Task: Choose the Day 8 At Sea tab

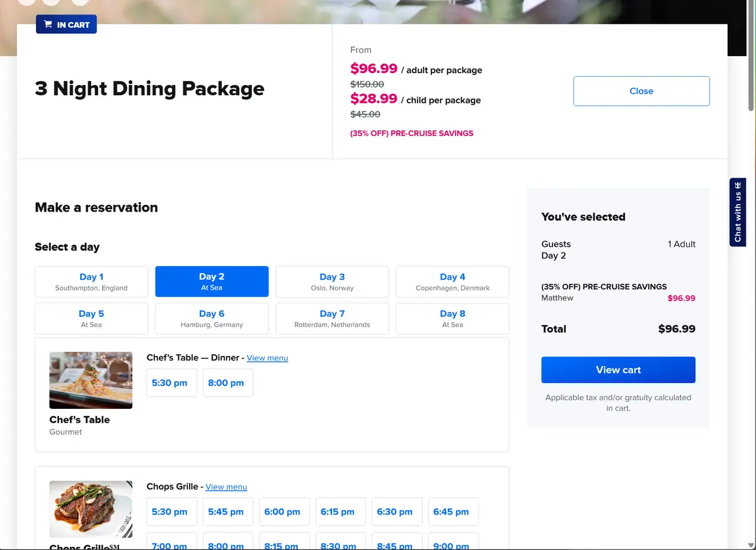Action: click(x=452, y=318)
